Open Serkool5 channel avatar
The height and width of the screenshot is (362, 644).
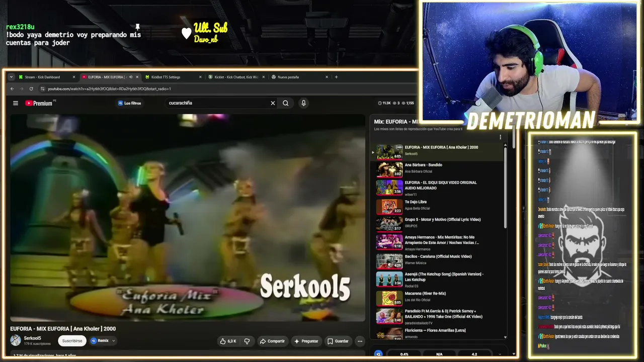click(x=16, y=340)
